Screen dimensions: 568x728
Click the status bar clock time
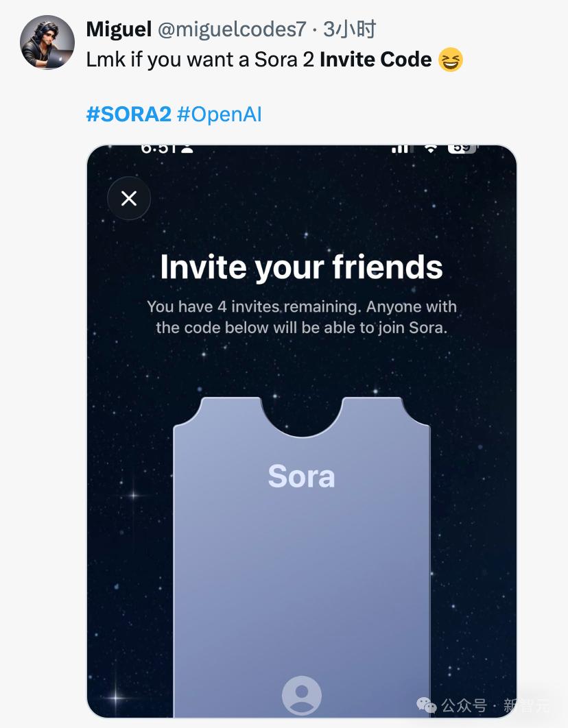(x=159, y=148)
